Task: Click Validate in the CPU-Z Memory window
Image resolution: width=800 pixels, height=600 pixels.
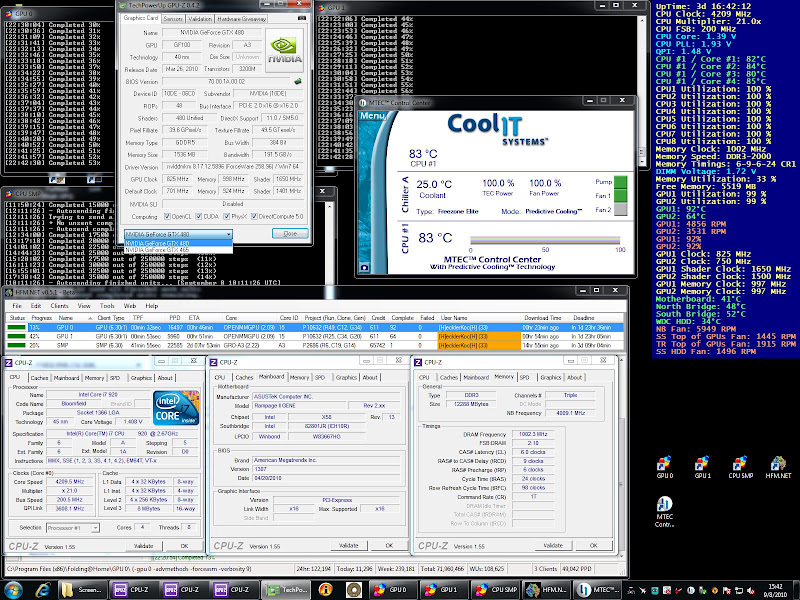Action: coord(553,545)
